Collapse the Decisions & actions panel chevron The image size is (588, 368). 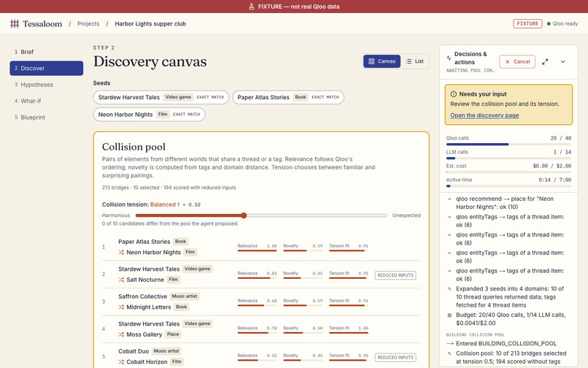coord(563,61)
